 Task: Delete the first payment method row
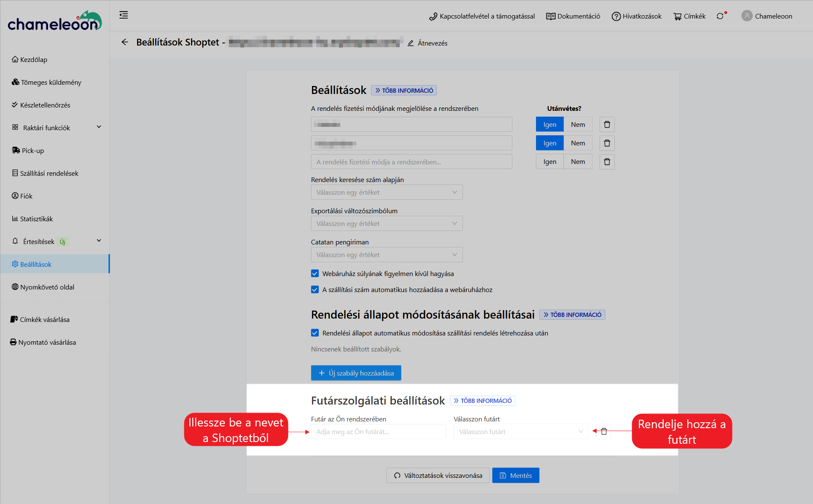tap(607, 124)
